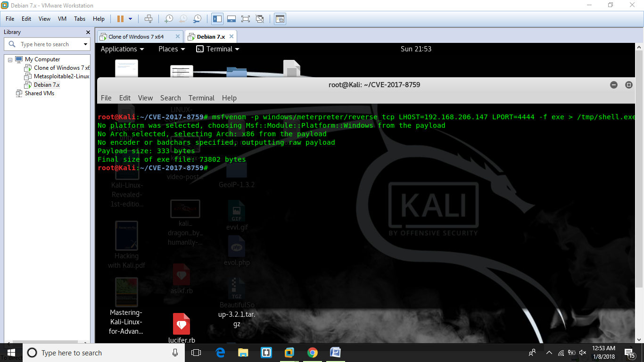Toggle the thumbnail bar view

click(231, 19)
